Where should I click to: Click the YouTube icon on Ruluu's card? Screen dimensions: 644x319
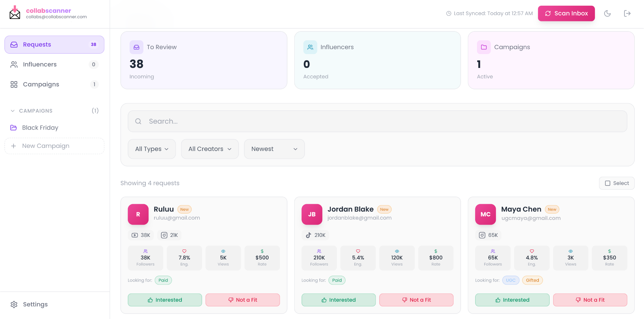(135, 235)
